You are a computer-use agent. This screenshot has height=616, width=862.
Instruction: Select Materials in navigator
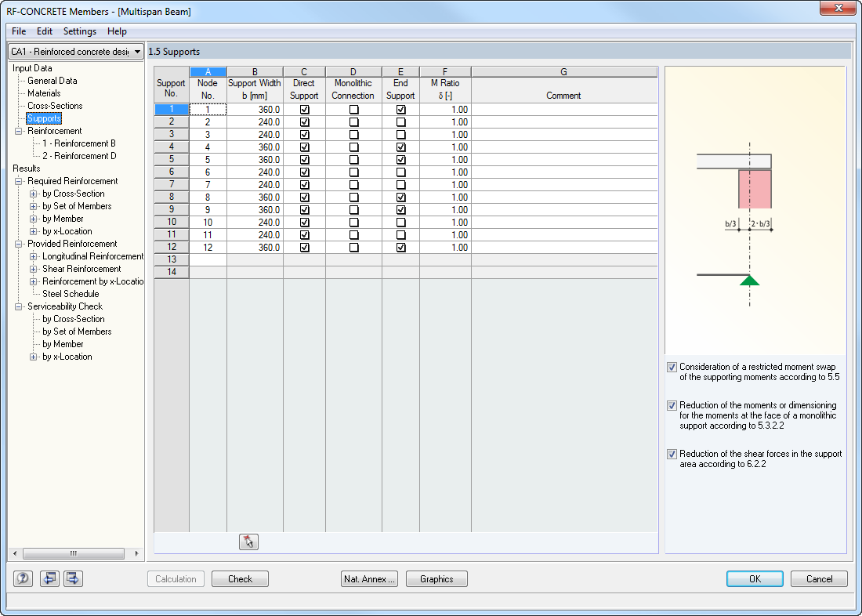pos(44,93)
